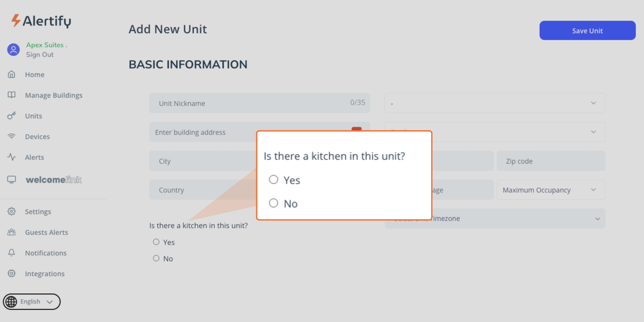The image size is (644, 322).
Task: Click the Notifications bell icon
Action: point(11,253)
